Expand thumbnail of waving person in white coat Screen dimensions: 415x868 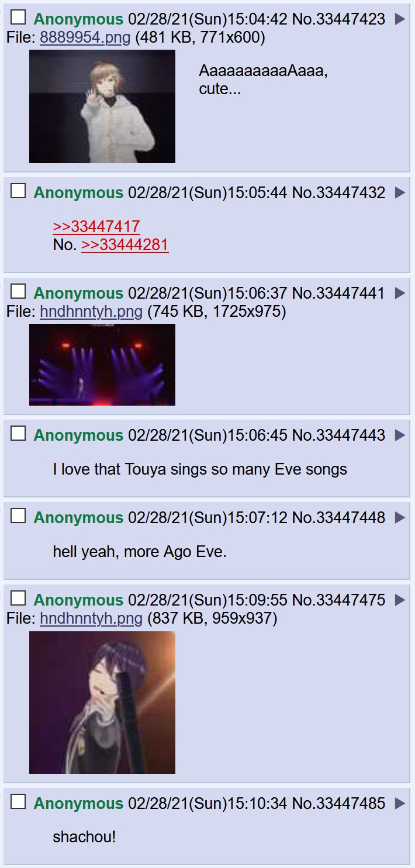click(x=102, y=106)
